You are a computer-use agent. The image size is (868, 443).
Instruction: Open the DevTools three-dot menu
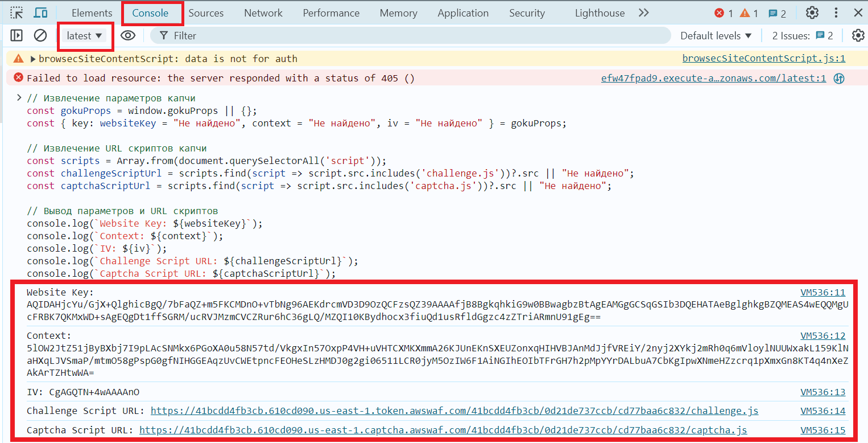click(836, 13)
